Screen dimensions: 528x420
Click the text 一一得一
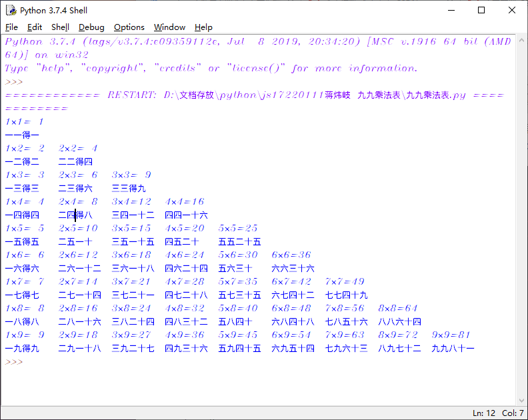(22, 135)
